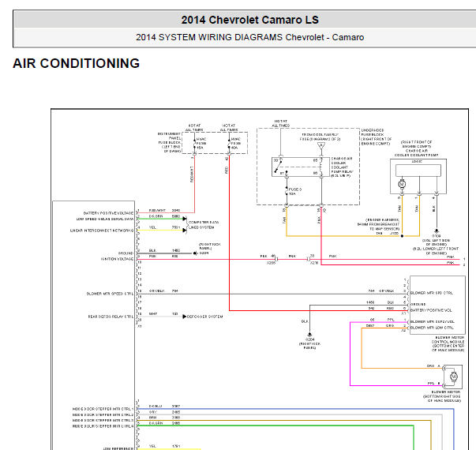The image size is (476, 450).
Task: Click the 'DK BLU 3187' wire label
Action: 164,406
